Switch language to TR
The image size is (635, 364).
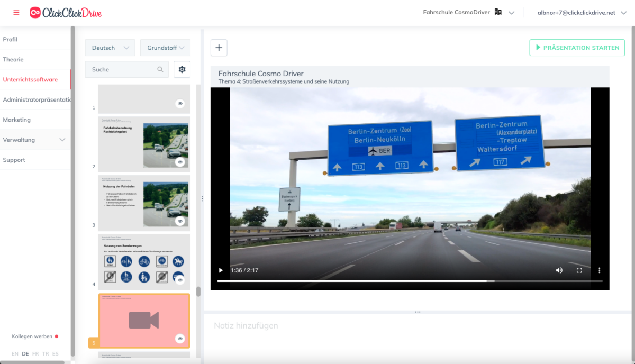pyautogui.click(x=46, y=353)
